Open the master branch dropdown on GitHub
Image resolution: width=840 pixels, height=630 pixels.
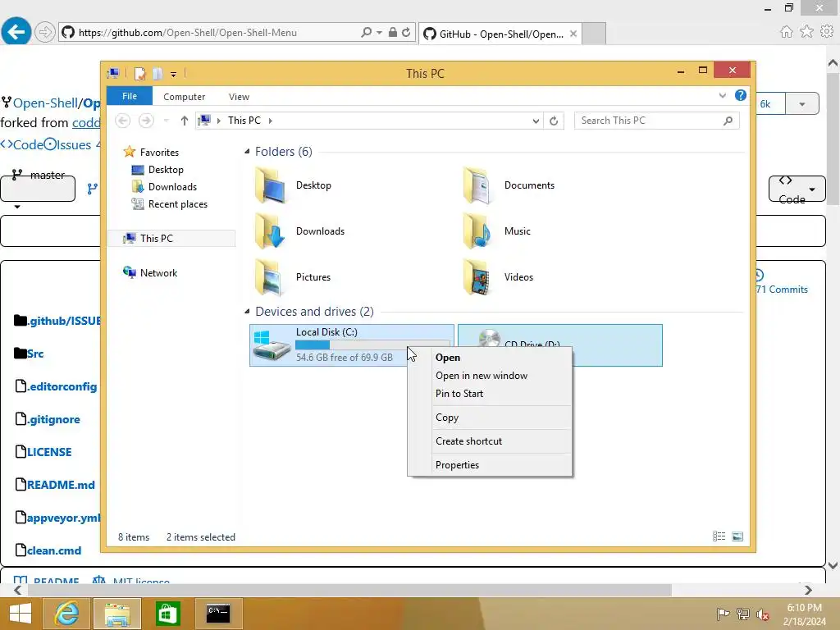coord(38,188)
